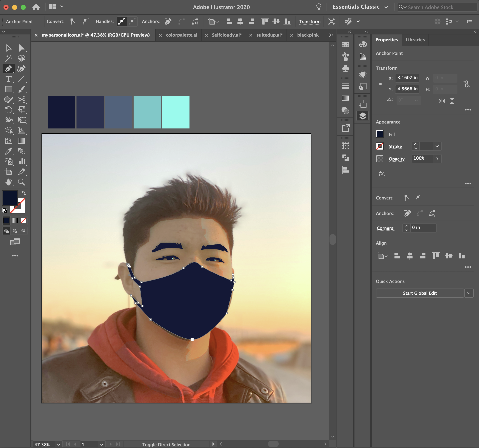This screenshot has height=448, width=479.
Task: Expand the Opacity slider arrow
Action: tap(437, 159)
